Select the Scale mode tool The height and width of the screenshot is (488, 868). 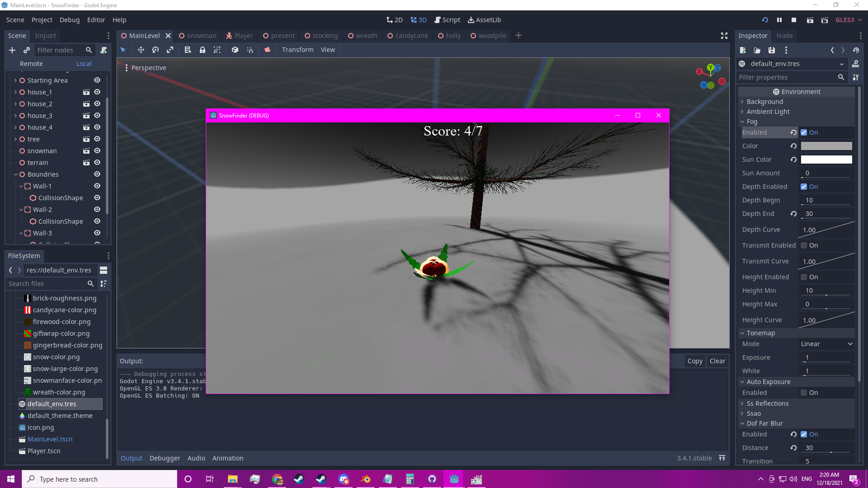pos(170,50)
